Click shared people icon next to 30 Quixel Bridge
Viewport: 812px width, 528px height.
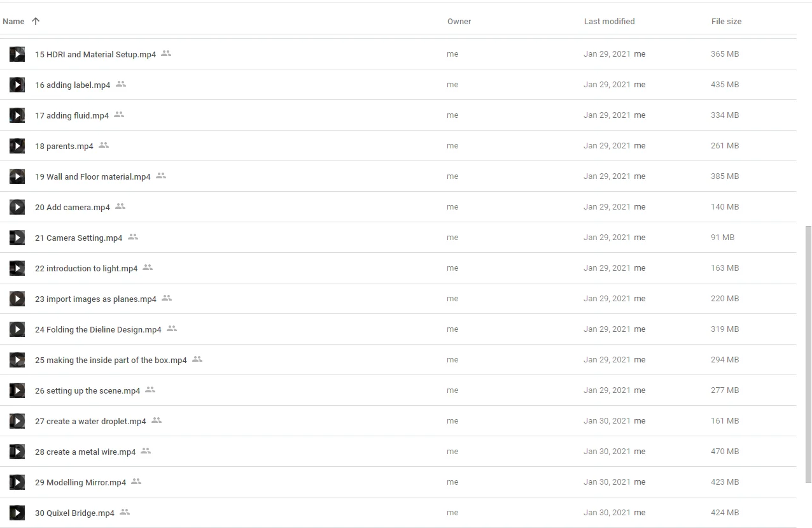tap(125, 512)
